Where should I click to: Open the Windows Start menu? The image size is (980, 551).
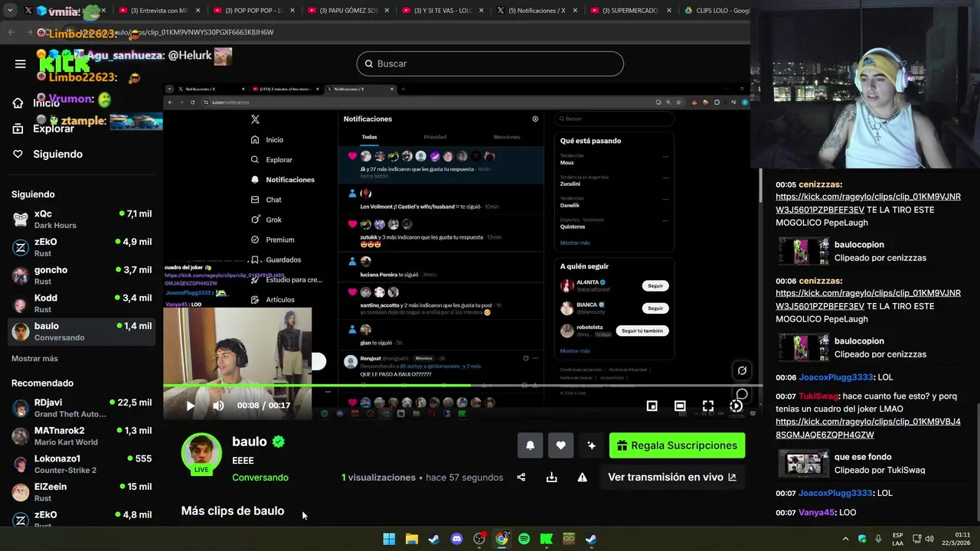389,539
